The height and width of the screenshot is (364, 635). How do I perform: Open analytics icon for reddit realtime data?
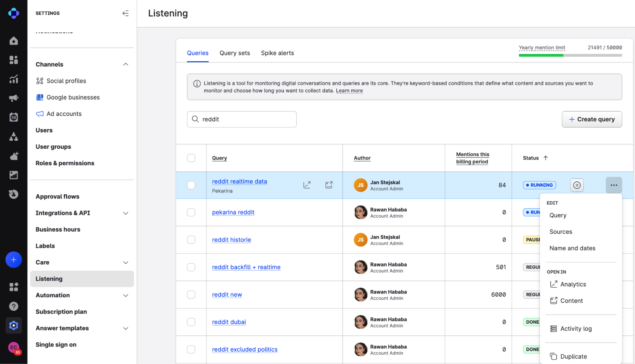click(307, 185)
